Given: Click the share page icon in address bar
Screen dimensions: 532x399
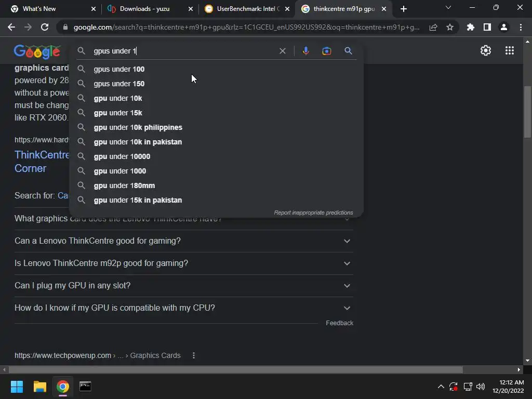Looking at the screenshot, I should tap(433, 28).
